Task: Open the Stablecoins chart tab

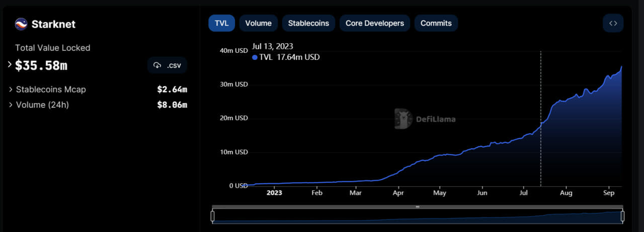Action: [308, 23]
